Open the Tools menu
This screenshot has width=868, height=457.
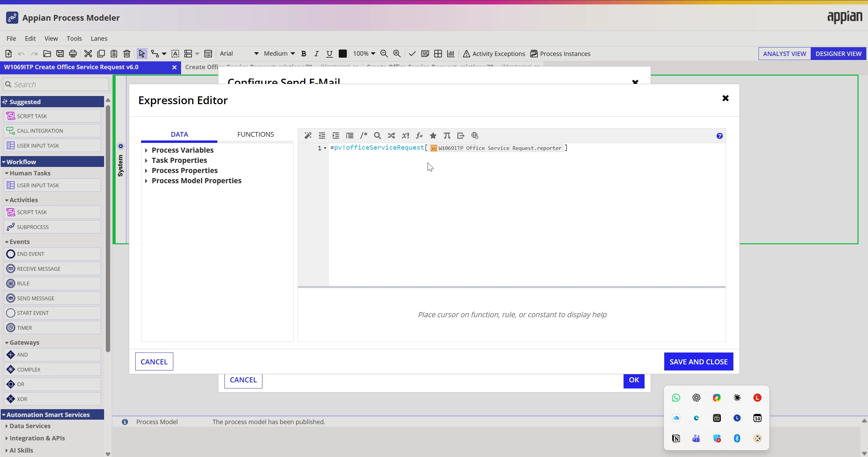point(74,38)
